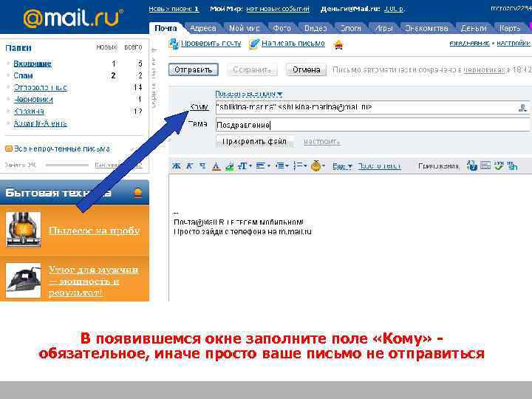532x399 pixels.
Task: Click the Утюг для мужчин ad link
Action: [93, 281]
